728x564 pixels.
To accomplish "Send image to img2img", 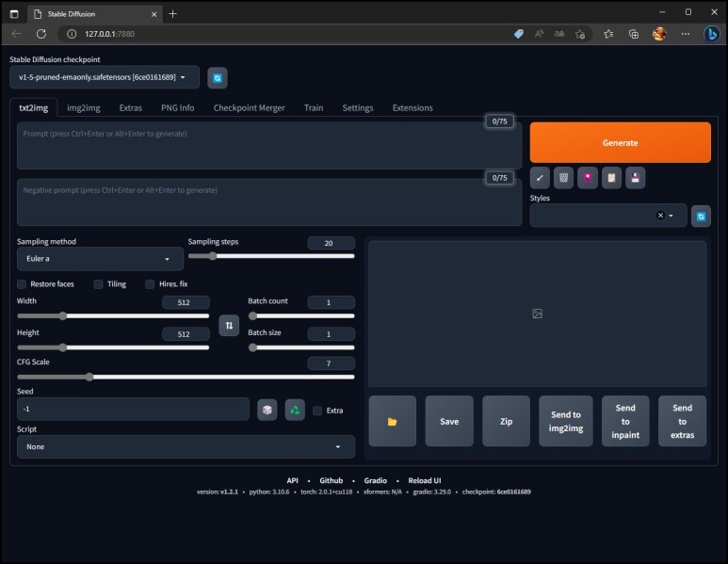I will pyautogui.click(x=565, y=421).
